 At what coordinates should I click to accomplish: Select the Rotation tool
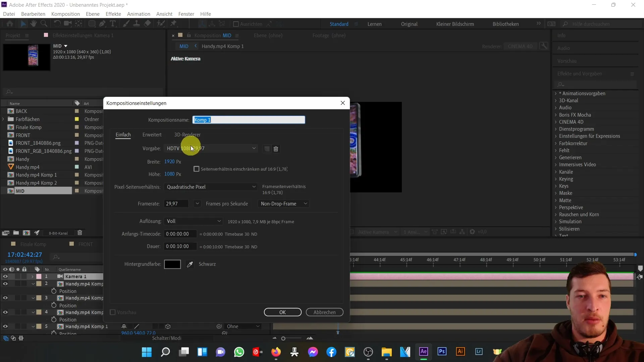(57, 24)
